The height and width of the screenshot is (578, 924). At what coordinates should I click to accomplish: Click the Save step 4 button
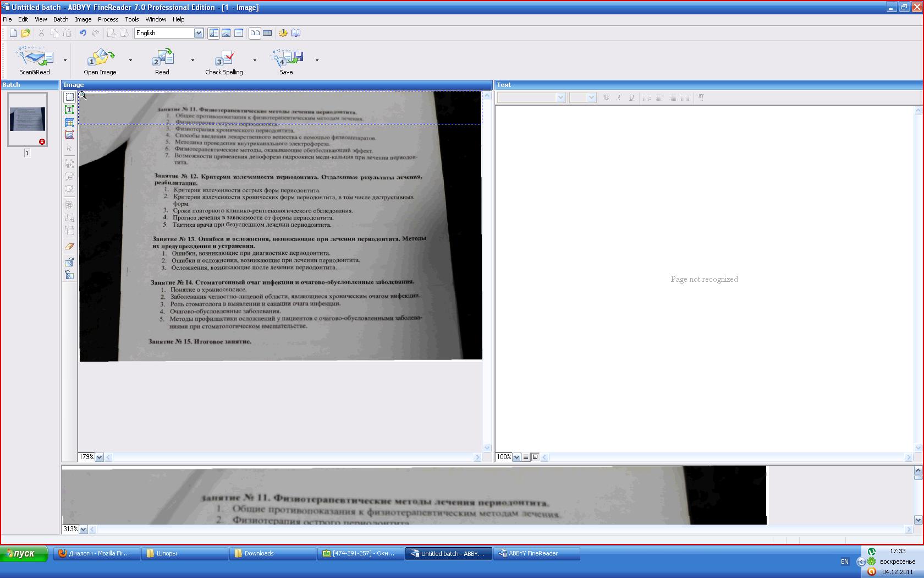(286, 61)
